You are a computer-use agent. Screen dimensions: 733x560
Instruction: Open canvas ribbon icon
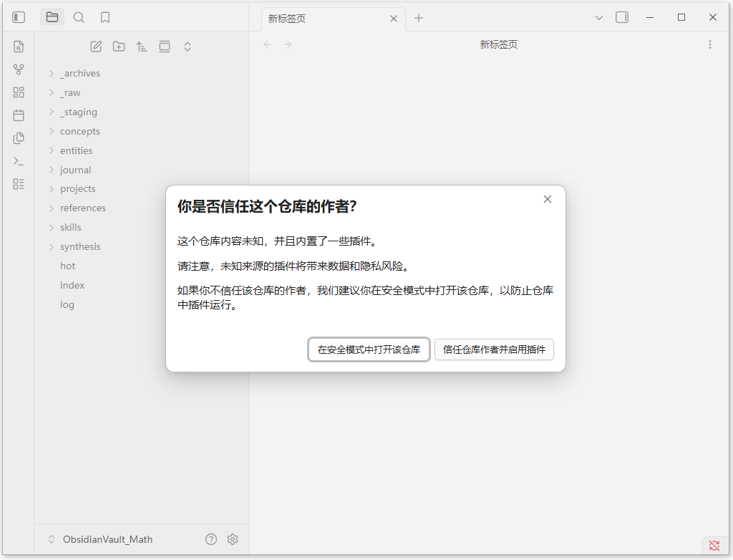[x=19, y=92]
